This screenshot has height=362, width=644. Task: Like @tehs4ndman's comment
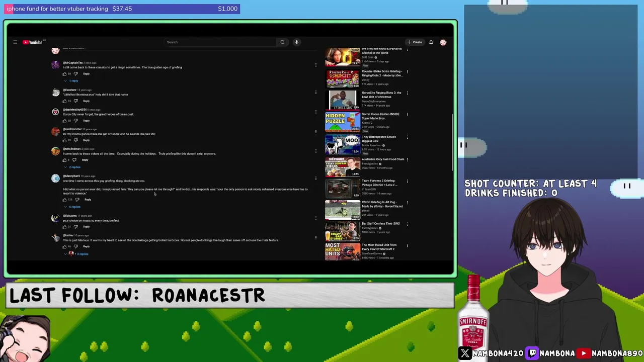point(64,160)
